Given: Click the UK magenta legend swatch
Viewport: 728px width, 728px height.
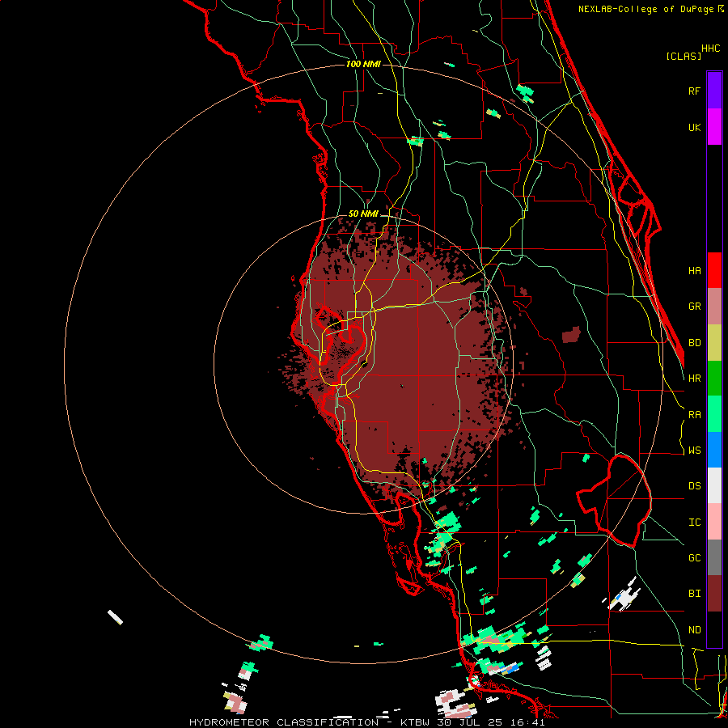Looking at the screenshot, I should (714, 127).
